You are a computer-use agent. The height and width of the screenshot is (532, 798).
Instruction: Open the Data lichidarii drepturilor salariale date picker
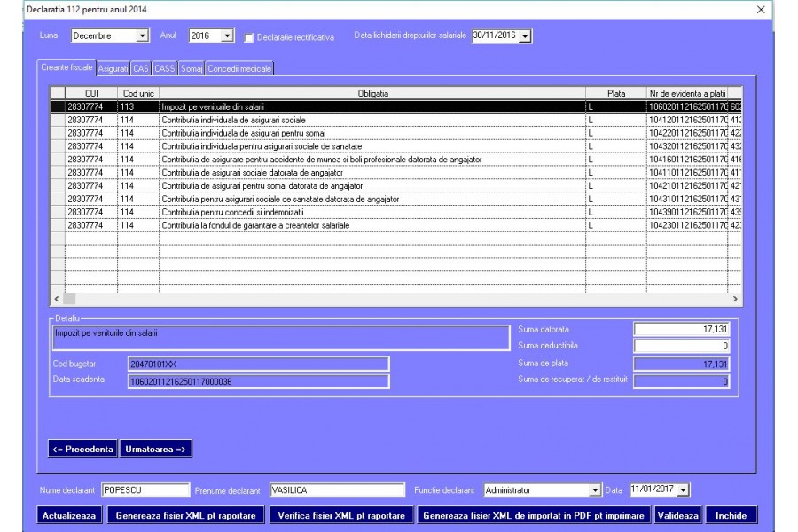point(525,36)
